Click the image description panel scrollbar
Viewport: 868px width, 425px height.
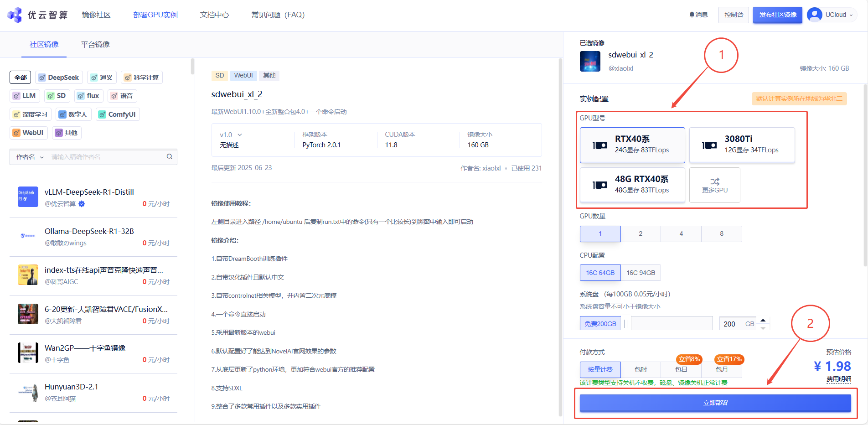(560, 237)
